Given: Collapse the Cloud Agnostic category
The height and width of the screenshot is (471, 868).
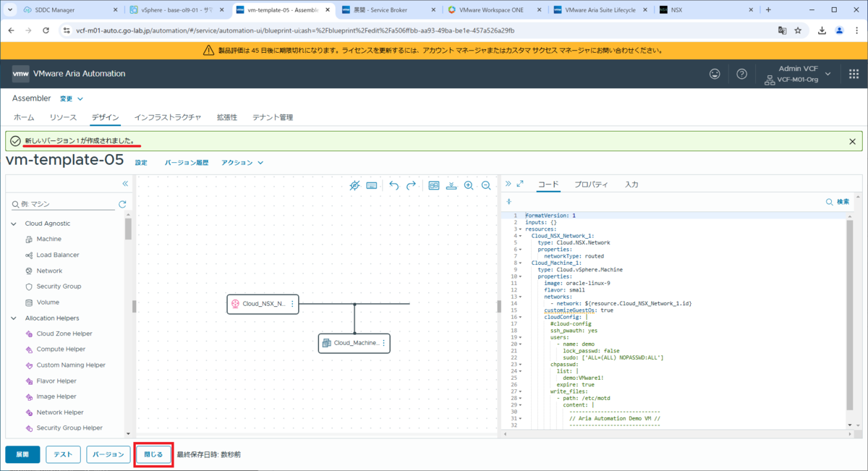Looking at the screenshot, I should point(14,224).
